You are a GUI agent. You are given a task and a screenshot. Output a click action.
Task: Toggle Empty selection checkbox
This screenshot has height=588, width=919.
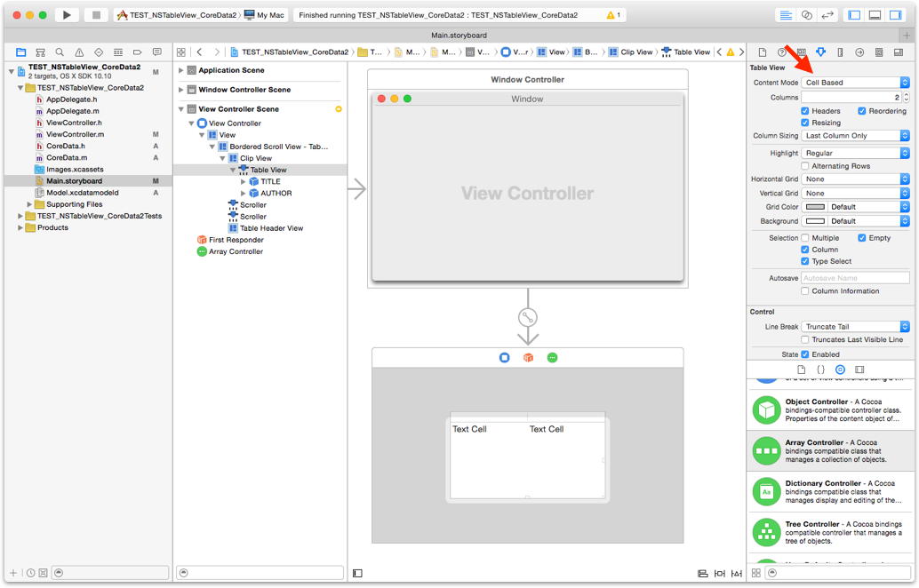861,238
